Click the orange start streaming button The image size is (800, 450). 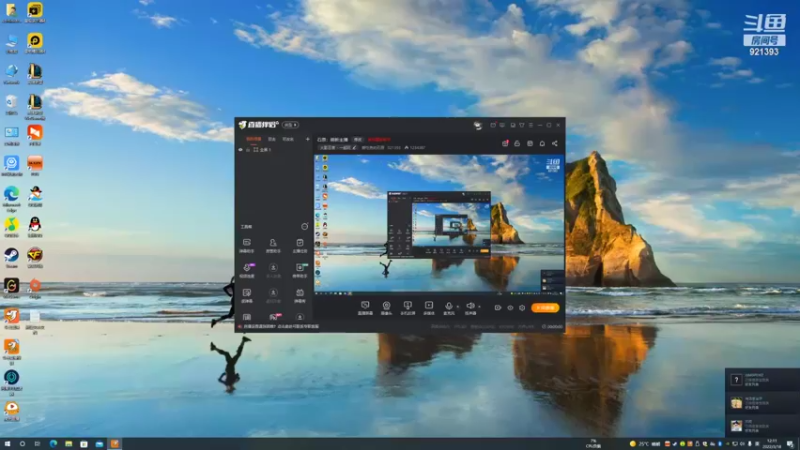545,308
